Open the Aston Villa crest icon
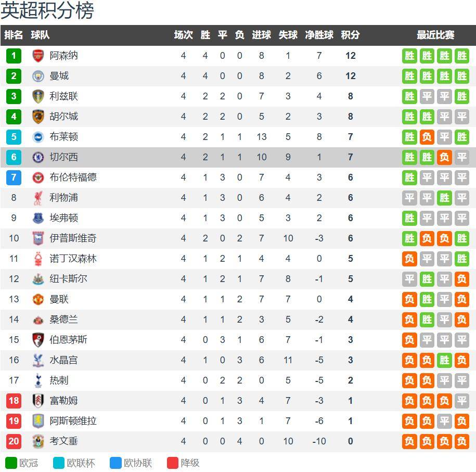The height and width of the screenshot is (472, 476). point(38,421)
